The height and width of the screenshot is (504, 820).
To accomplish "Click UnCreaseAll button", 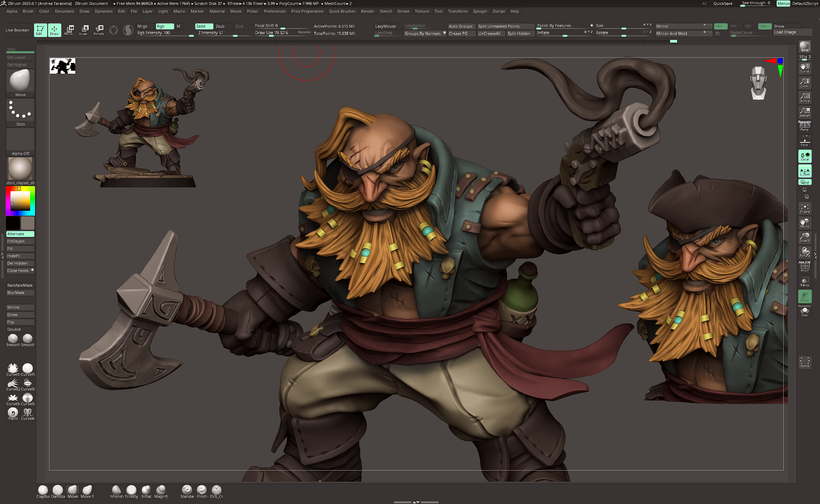I will point(490,33).
